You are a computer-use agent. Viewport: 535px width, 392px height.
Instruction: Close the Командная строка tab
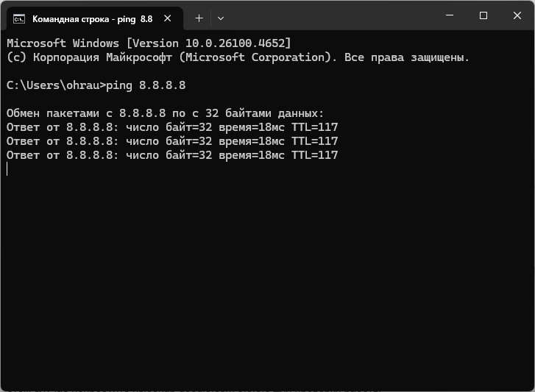click(169, 18)
